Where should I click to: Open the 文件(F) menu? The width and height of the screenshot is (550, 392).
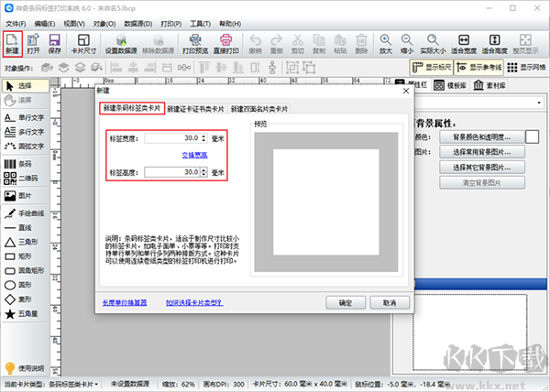click(x=16, y=24)
